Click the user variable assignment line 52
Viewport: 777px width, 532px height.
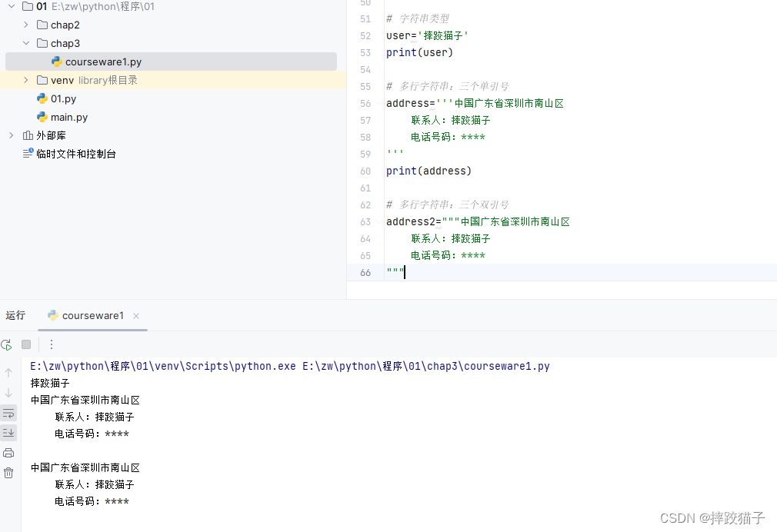pyautogui.click(x=427, y=35)
